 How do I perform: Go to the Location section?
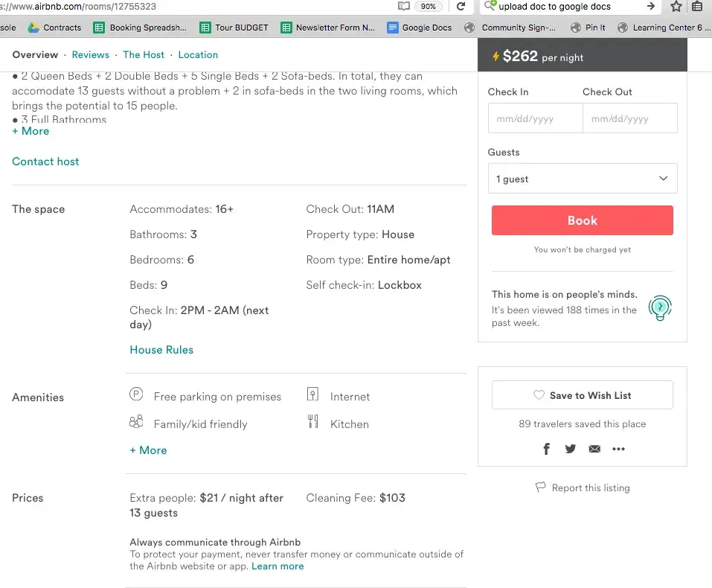pyautogui.click(x=198, y=55)
